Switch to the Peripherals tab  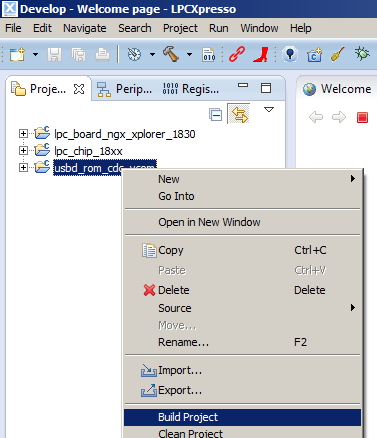[x=125, y=89]
